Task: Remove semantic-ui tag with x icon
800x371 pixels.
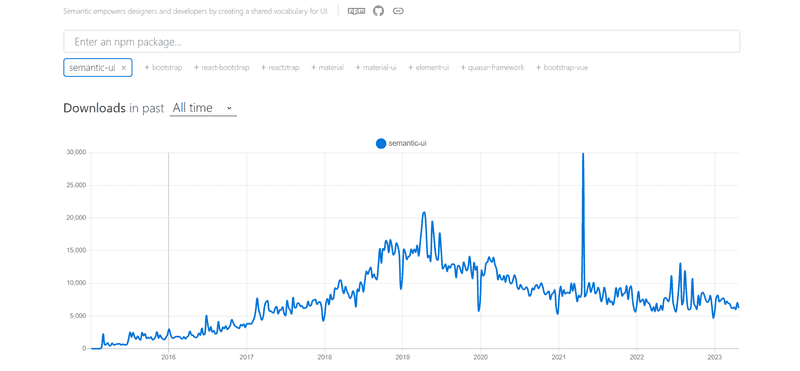Action: coord(123,67)
